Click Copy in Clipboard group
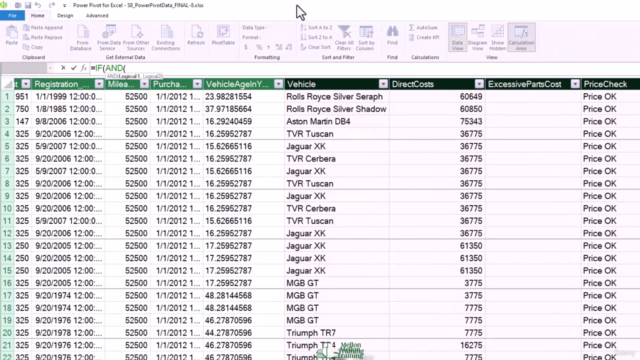Screen dimensions: 640x360 [x=33, y=47]
